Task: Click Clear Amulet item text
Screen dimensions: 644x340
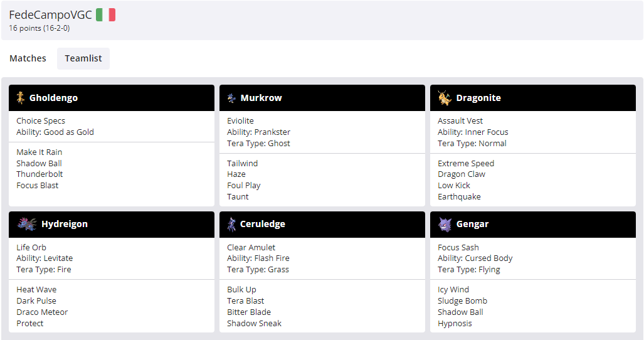Action: click(251, 247)
